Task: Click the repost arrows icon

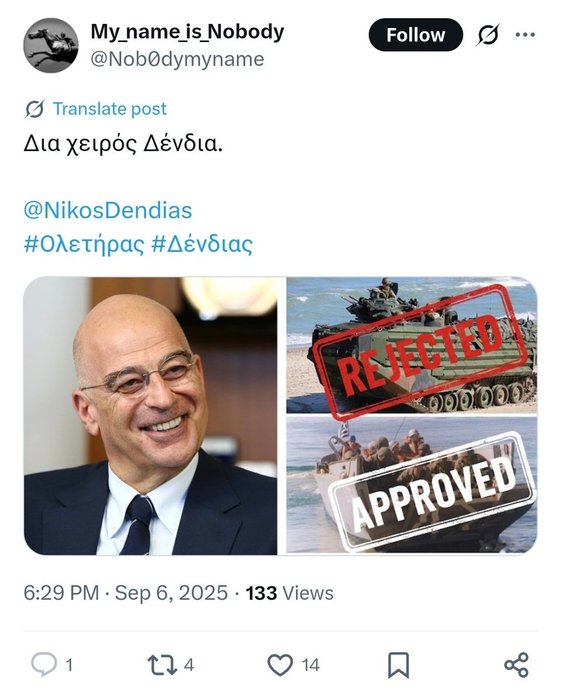Action: pos(162,665)
